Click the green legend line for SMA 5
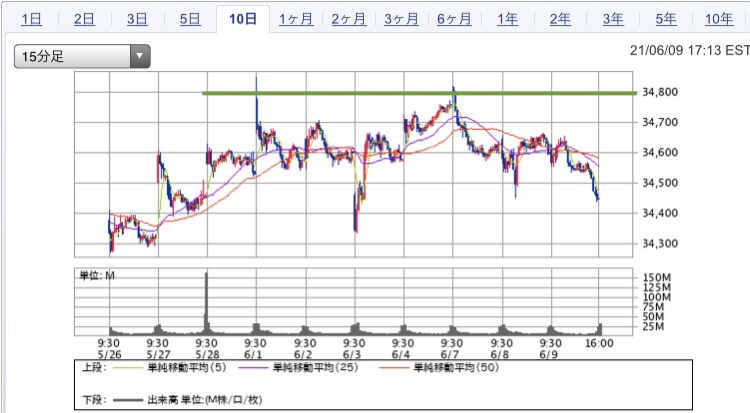The height and width of the screenshot is (413, 750). pos(128,368)
